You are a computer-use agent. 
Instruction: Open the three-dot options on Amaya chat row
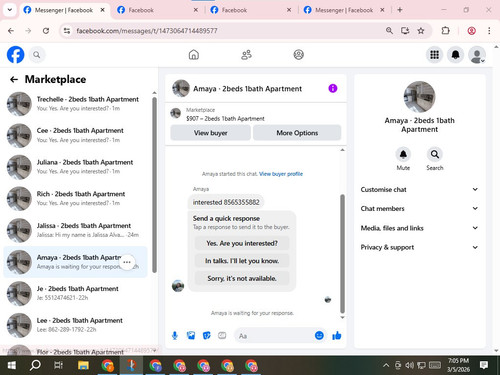127,262
